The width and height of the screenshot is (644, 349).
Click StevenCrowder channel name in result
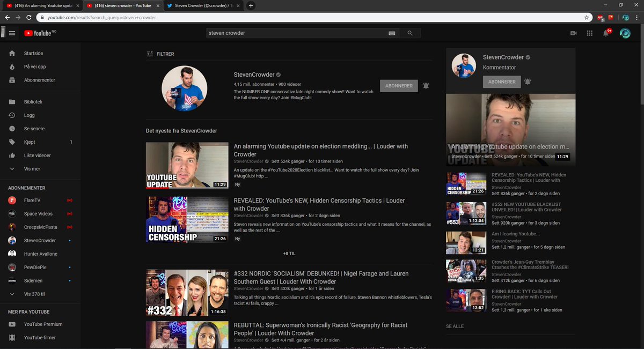click(254, 75)
